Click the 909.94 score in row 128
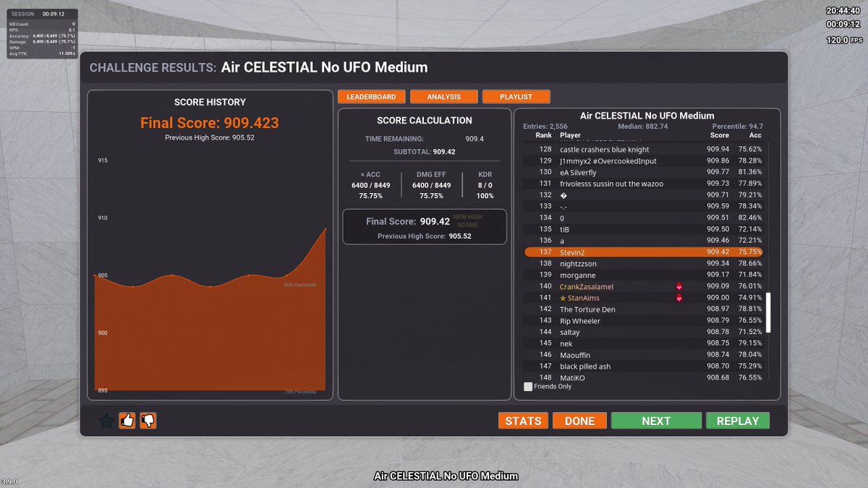This screenshot has width=868, height=488. coord(718,150)
